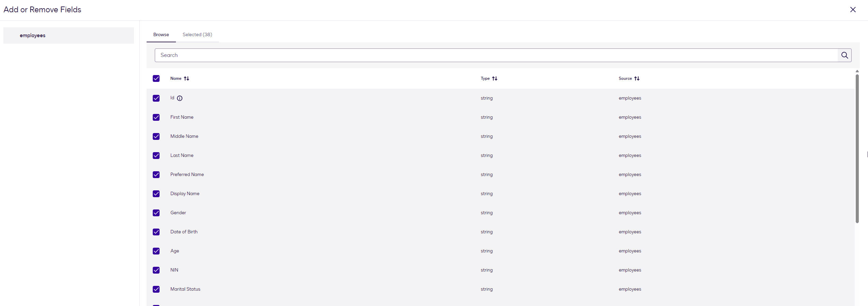The image size is (868, 306).
Task: Sort fields by Source column arrows
Action: click(x=637, y=78)
